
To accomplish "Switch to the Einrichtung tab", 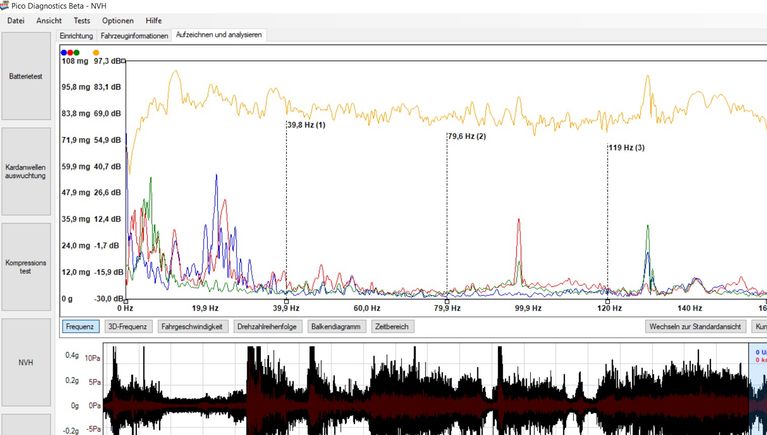I will coord(76,36).
